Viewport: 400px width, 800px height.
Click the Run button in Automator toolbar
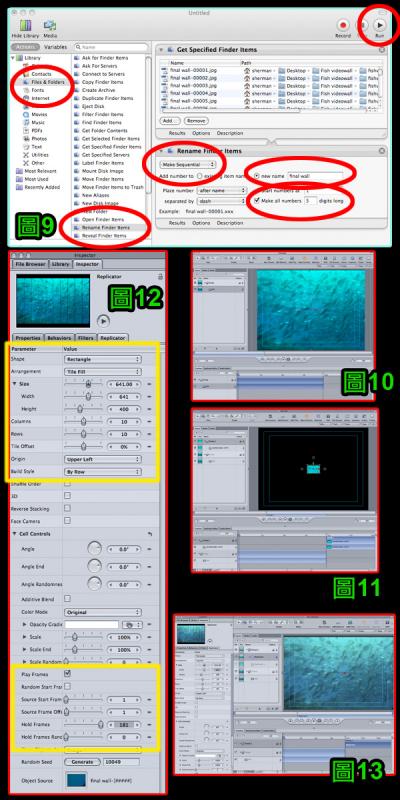(379, 24)
